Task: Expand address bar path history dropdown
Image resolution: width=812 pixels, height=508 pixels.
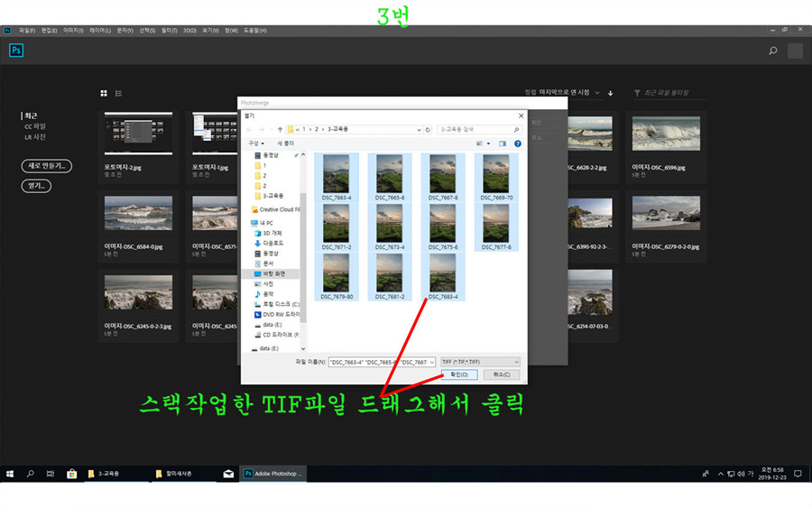Action: click(x=419, y=129)
